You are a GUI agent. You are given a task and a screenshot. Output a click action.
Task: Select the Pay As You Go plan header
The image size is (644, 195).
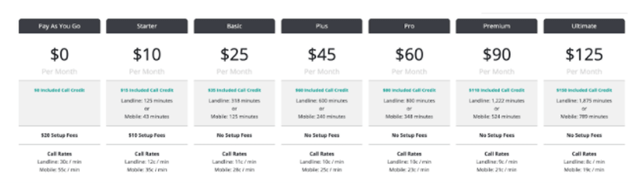point(59,26)
